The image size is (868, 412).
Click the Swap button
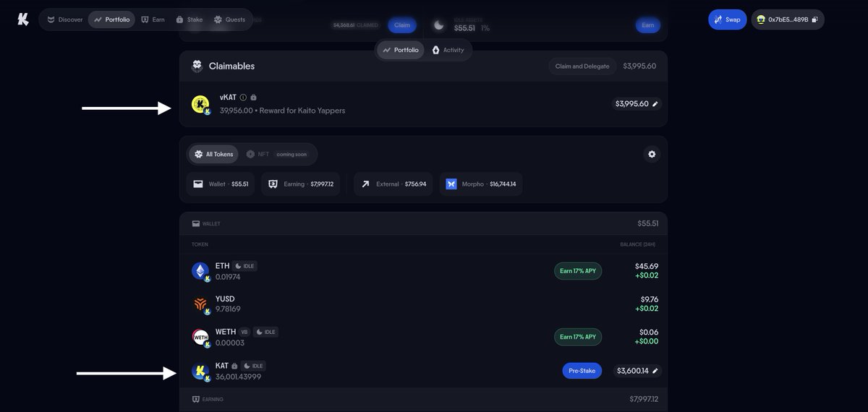(x=727, y=20)
